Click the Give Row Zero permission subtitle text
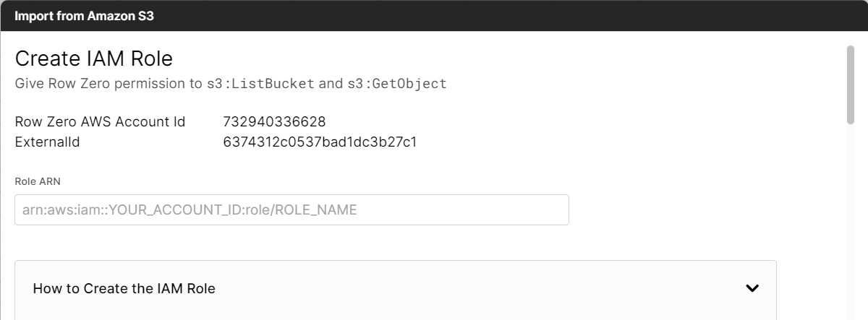 109,84
